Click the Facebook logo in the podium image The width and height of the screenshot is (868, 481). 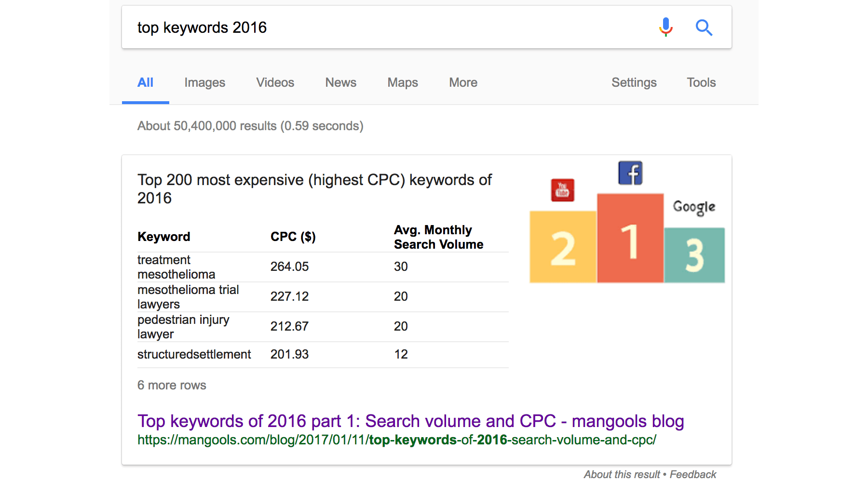click(630, 173)
